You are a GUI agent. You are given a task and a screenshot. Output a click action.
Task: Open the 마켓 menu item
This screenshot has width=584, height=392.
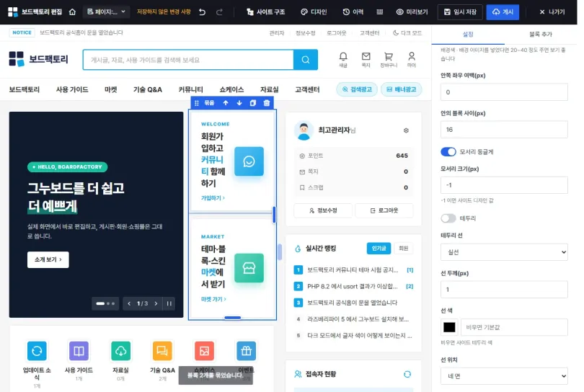pos(110,89)
